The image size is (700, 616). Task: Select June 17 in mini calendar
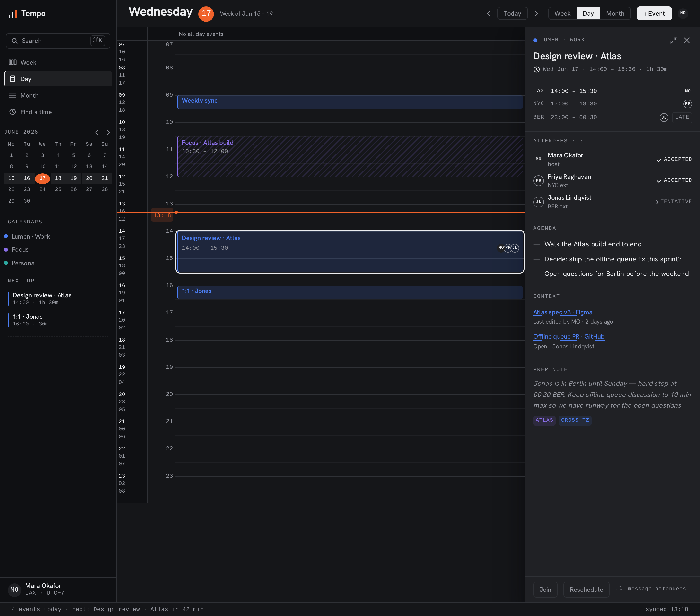coord(43,178)
